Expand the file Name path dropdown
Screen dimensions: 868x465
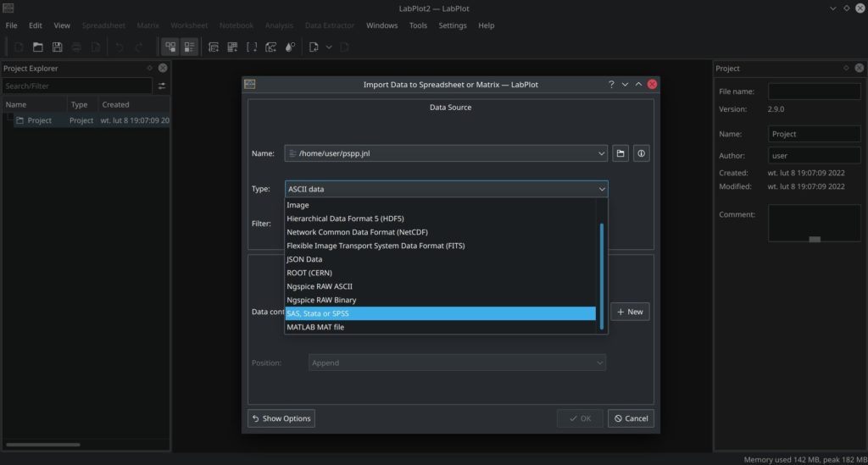[602, 153]
